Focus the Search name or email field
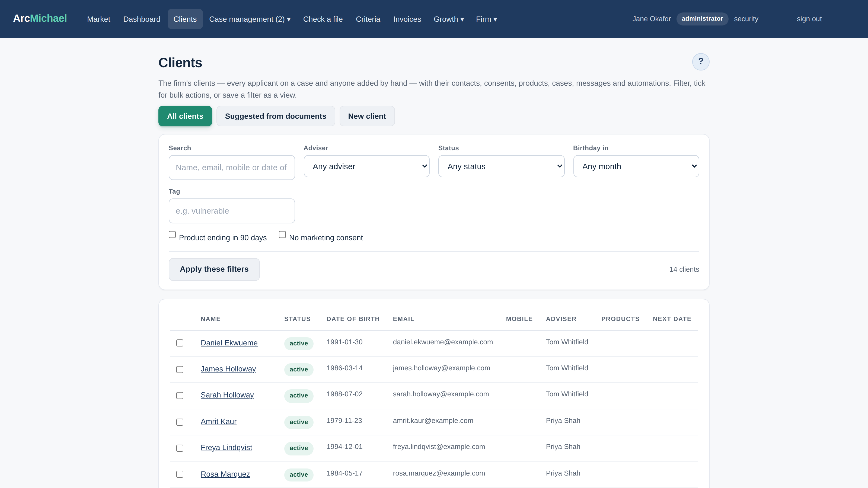868x488 pixels. click(x=231, y=167)
